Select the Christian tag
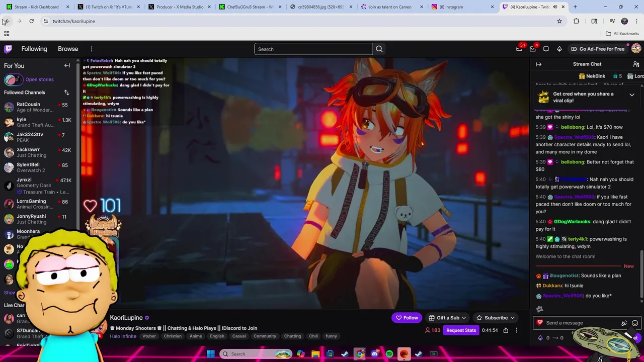The image size is (644, 362). pyautogui.click(x=173, y=336)
